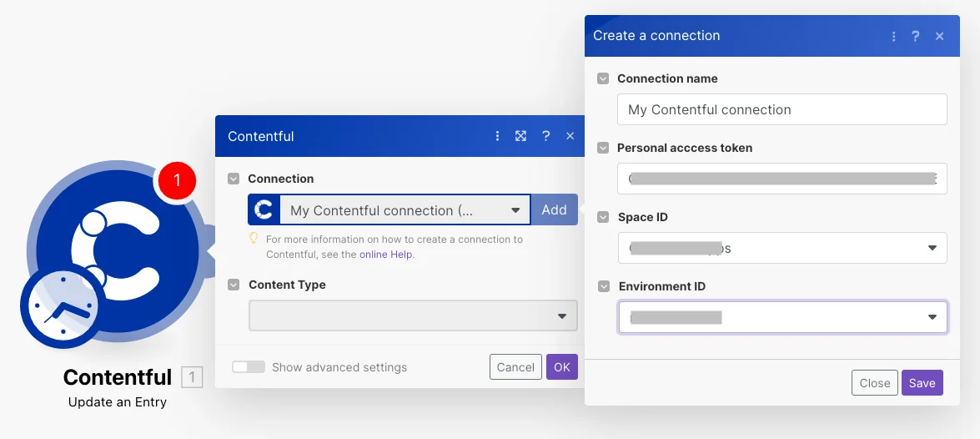
Task: Expand the Contentful dialog to fullscreen
Action: click(x=520, y=136)
